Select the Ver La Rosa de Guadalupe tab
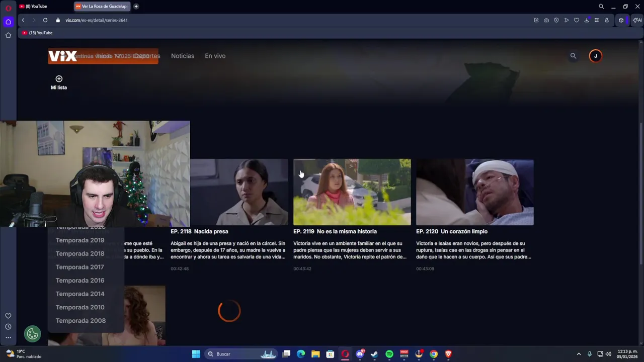This screenshot has width=644, height=362. 103,7
